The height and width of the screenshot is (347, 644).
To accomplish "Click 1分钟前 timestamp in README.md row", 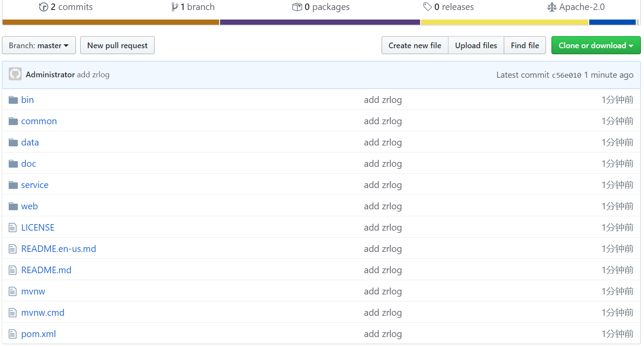I will (617, 270).
